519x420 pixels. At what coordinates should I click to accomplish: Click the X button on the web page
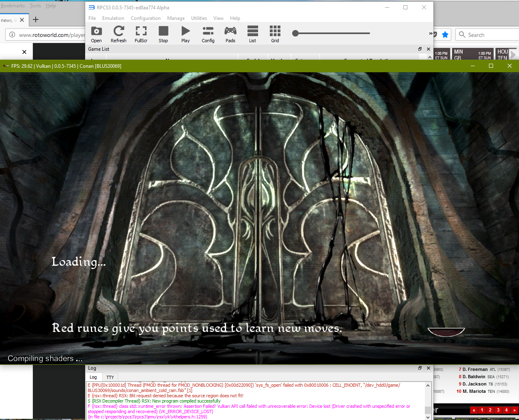24,52
